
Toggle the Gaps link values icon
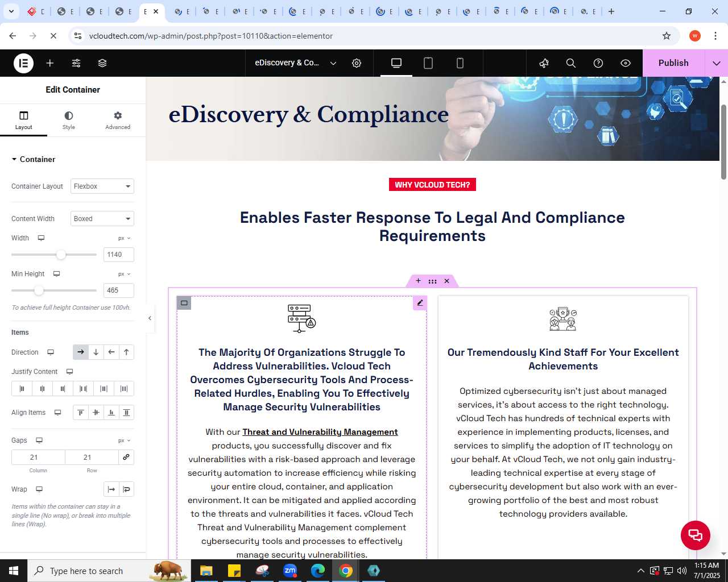(x=126, y=458)
